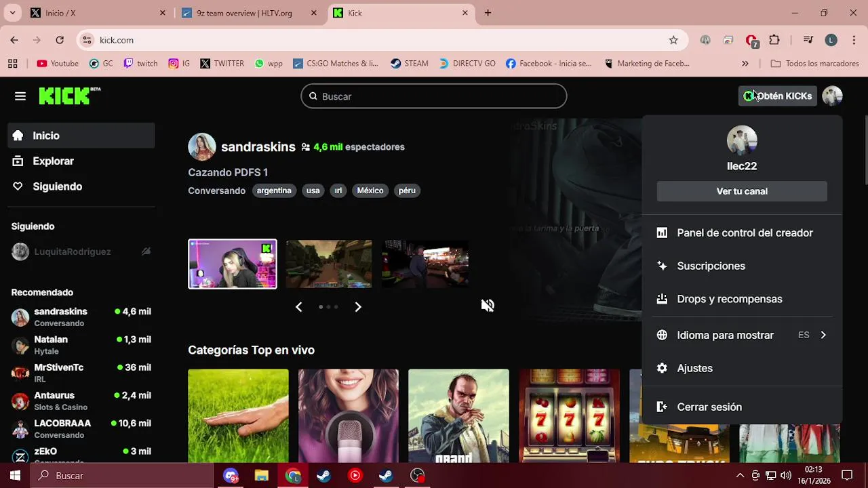Reload the kick.com page
Screen dimensions: 868x488
(60, 40)
